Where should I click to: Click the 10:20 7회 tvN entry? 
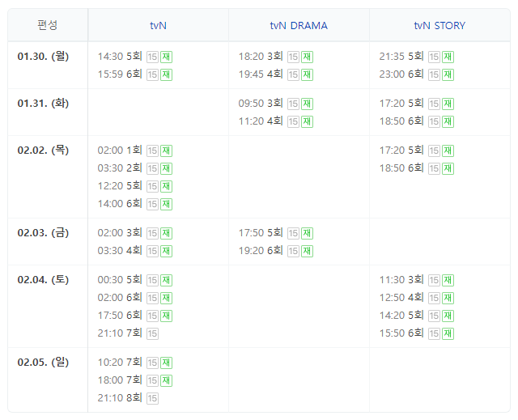click(120, 363)
